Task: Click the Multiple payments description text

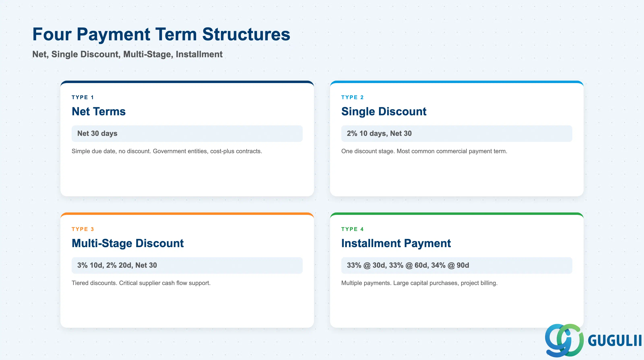Action: 419,283
